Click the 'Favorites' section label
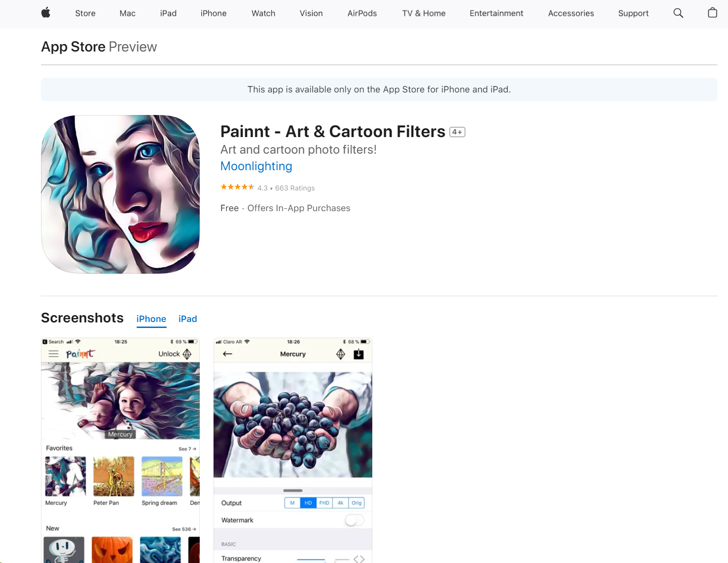Screen dimensions: 728x563 pos(59,448)
